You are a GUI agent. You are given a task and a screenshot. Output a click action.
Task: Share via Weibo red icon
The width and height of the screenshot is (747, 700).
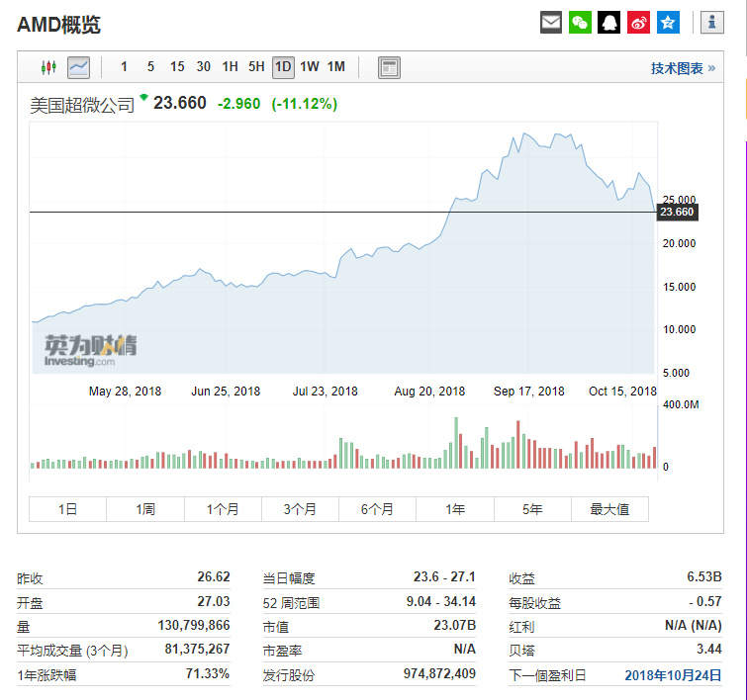pyautogui.click(x=638, y=23)
